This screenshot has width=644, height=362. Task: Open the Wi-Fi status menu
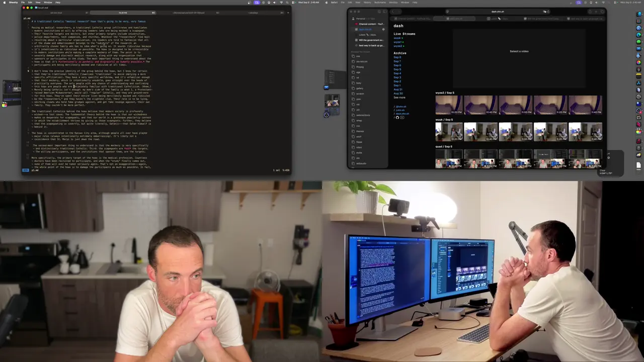[x=603, y=3]
